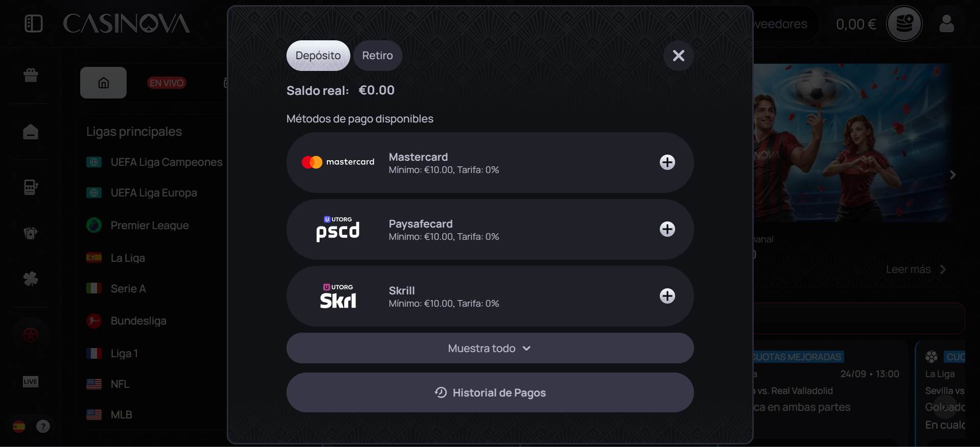Go to the sports home button
This screenshot has width=980, height=447.
point(103,83)
